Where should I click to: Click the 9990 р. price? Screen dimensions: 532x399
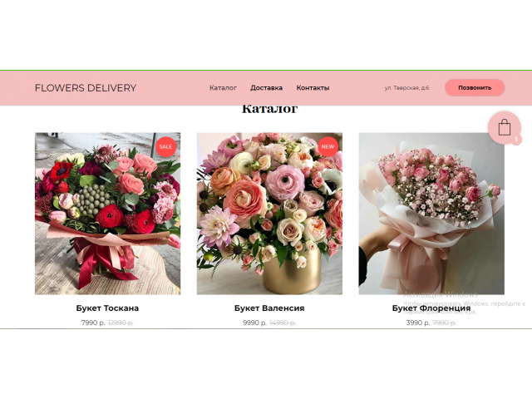tap(254, 323)
